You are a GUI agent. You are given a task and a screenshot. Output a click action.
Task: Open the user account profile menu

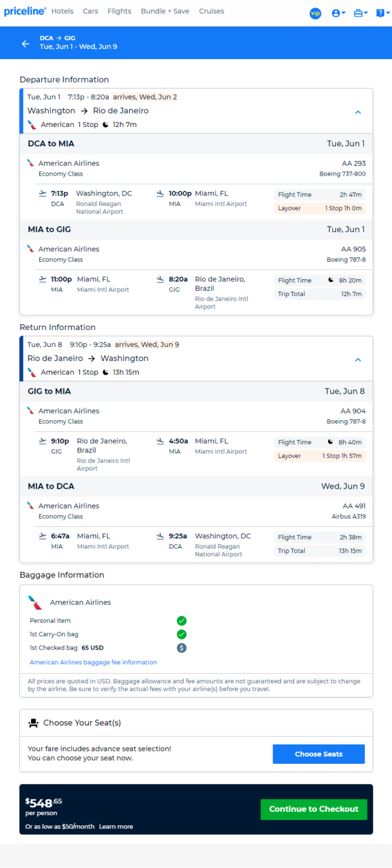(339, 13)
